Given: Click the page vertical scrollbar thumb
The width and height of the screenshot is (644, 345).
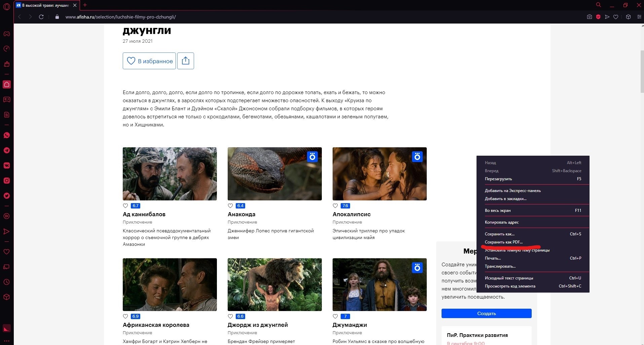Looking at the screenshot, I should click(x=642, y=72).
